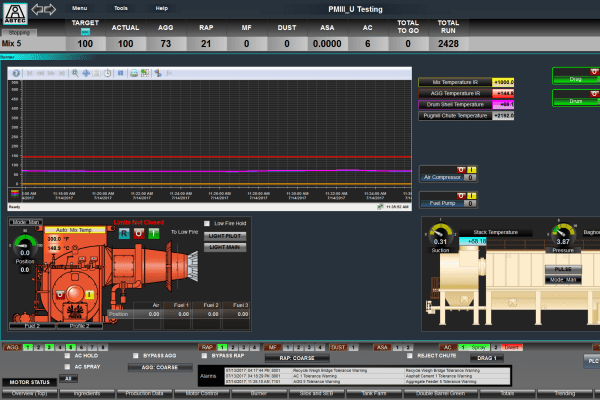The width and height of the screenshot is (600, 400).
Task: Toggle RAP bin 1 indicator
Action: (222, 347)
